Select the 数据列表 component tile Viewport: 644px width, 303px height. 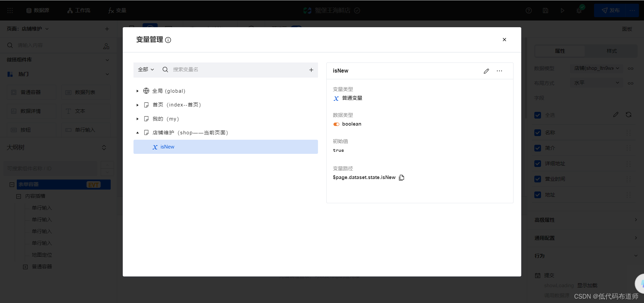(x=86, y=92)
